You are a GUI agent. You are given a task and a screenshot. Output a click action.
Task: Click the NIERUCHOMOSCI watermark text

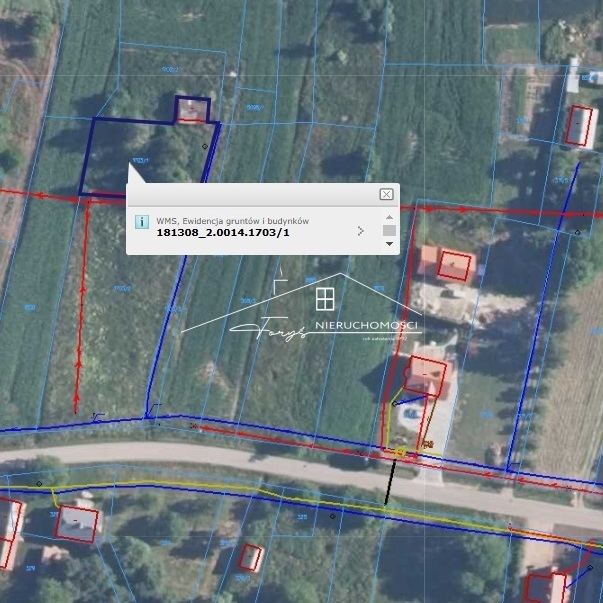coord(366,327)
